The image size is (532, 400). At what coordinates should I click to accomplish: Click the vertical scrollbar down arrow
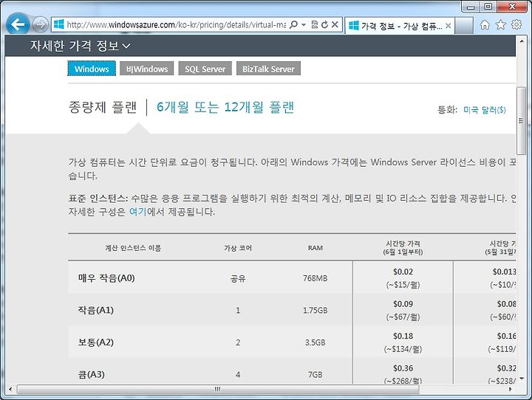pyautogui.click(x=521, y=379)
